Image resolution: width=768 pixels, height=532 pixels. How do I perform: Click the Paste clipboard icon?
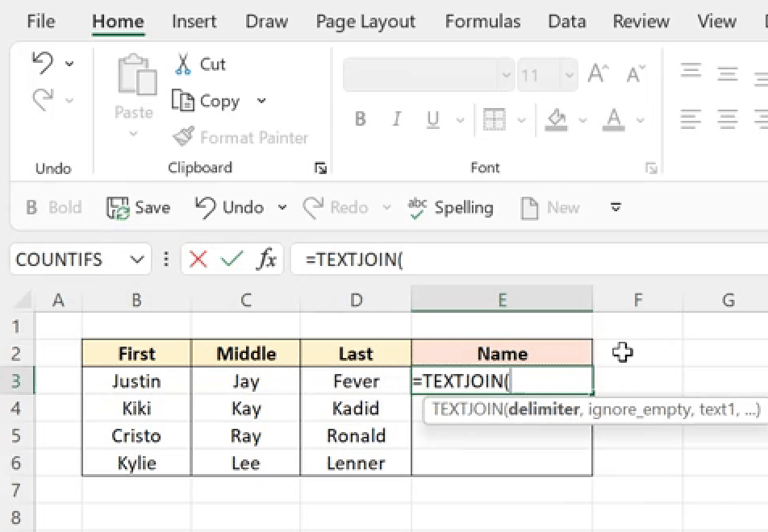pyautogui.click(x=136, y=74)
